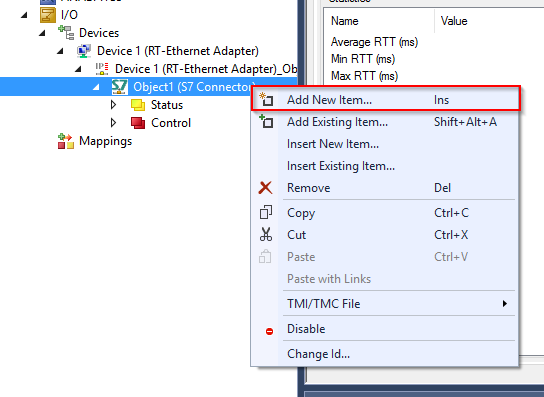Expand the Control node

pyautogui.click(x=113, y=123)
